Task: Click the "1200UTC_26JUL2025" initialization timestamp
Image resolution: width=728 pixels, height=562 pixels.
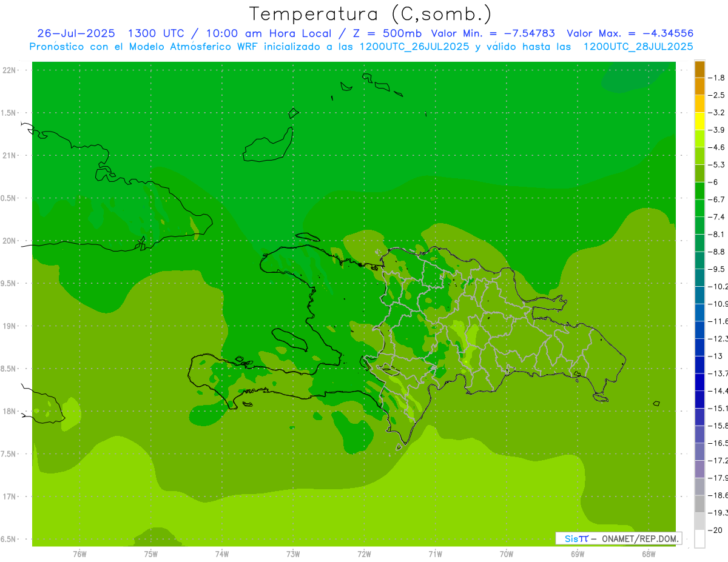Action: click(414, 47)
